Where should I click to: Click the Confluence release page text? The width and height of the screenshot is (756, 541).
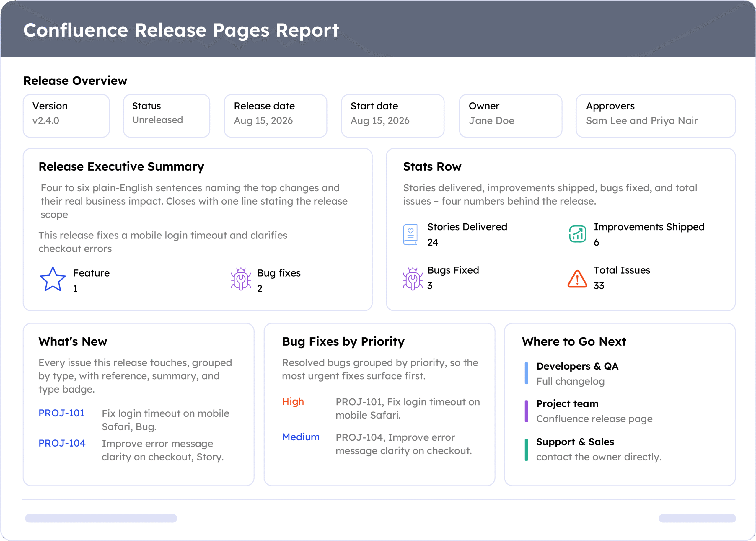coord(594,419)
